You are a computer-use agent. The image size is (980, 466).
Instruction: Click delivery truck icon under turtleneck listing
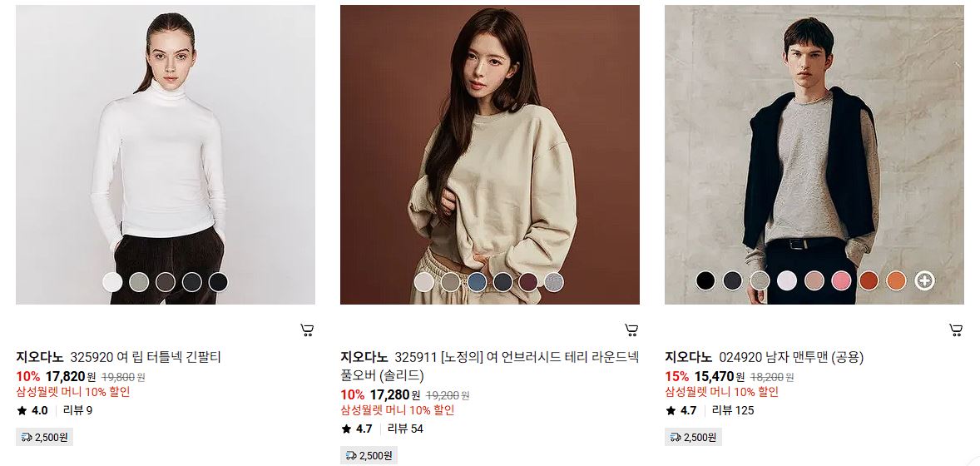click(x=27, y=437)
